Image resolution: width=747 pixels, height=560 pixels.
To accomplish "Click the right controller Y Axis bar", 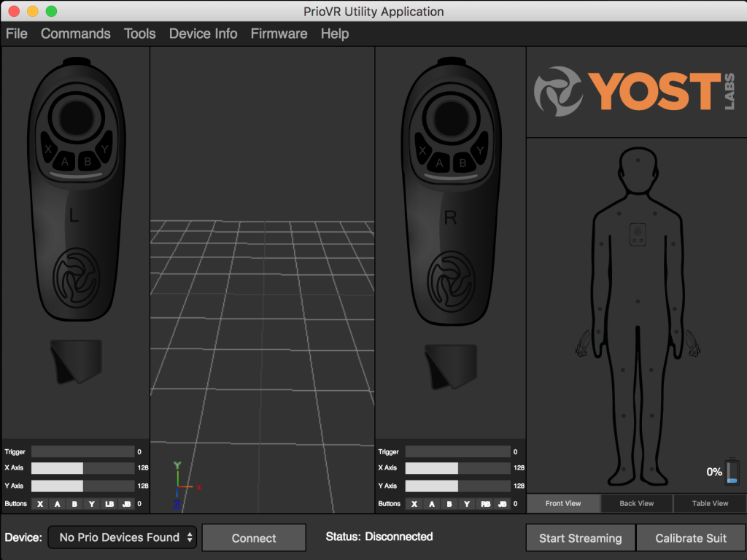I will (x=458, y=486).
